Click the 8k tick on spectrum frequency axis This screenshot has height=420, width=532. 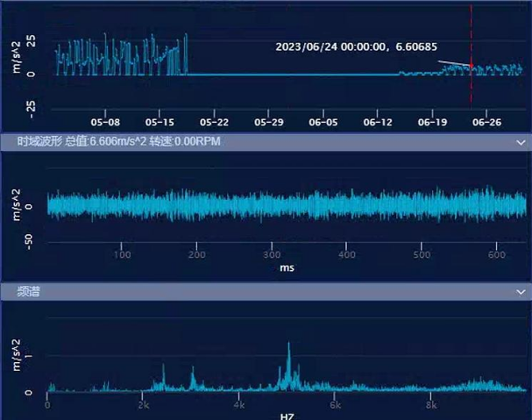pos(430,406)
